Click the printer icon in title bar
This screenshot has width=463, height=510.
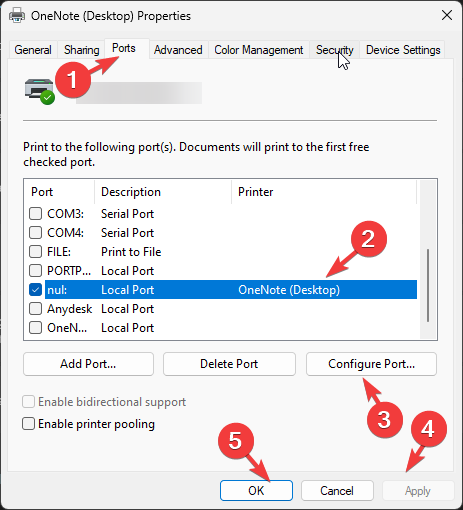pyautogui.click(x=17, y=15)
